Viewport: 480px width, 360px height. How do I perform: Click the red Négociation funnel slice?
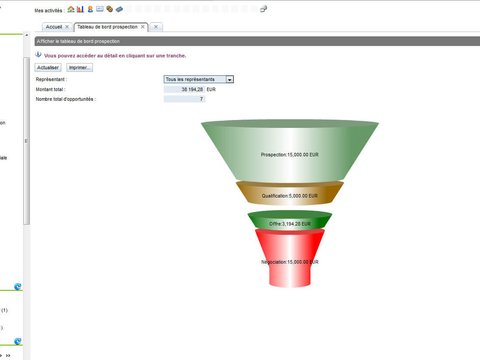(x=290, y=258)
